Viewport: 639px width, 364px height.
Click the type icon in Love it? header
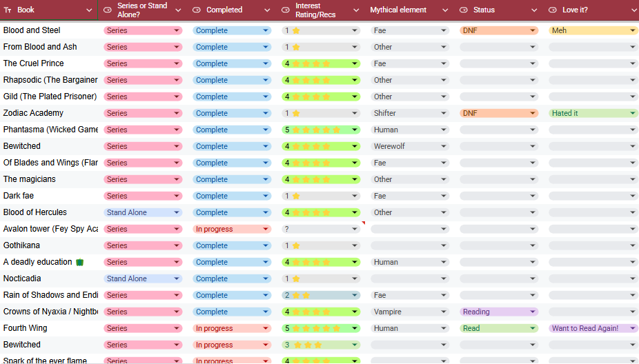click(553, 10)
